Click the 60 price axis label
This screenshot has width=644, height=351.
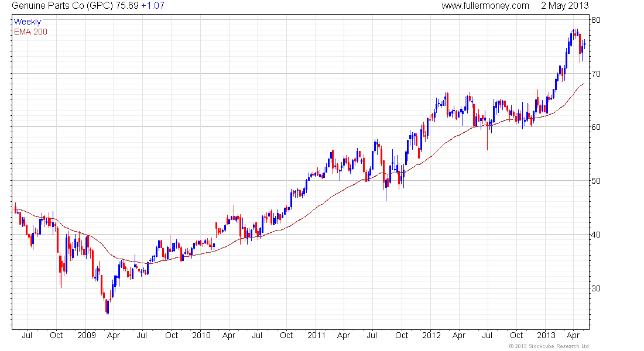coord(596,128)
